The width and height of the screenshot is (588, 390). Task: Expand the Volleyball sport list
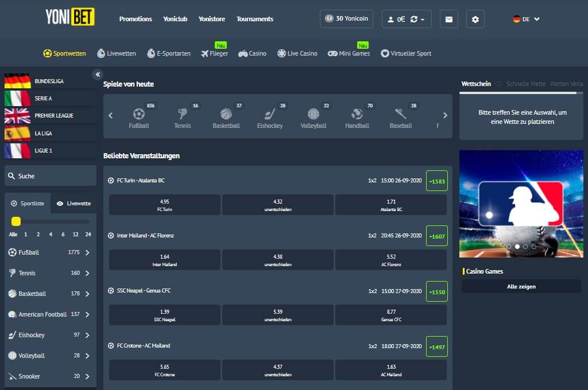coord(87,356)
